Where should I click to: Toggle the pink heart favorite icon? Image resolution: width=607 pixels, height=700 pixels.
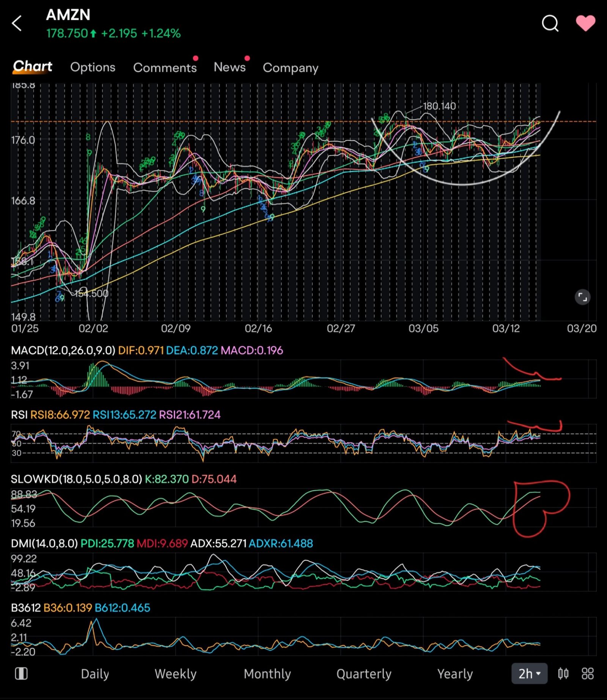(x=585, y=23)
